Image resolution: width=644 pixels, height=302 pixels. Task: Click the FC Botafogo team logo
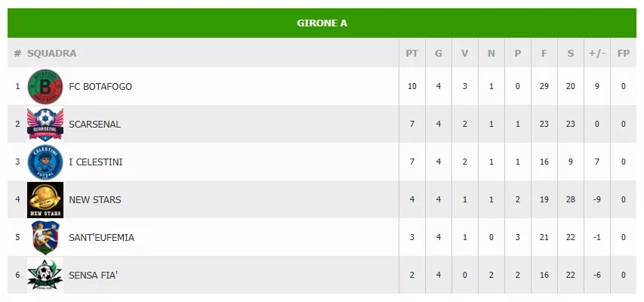tap(45, 86)
